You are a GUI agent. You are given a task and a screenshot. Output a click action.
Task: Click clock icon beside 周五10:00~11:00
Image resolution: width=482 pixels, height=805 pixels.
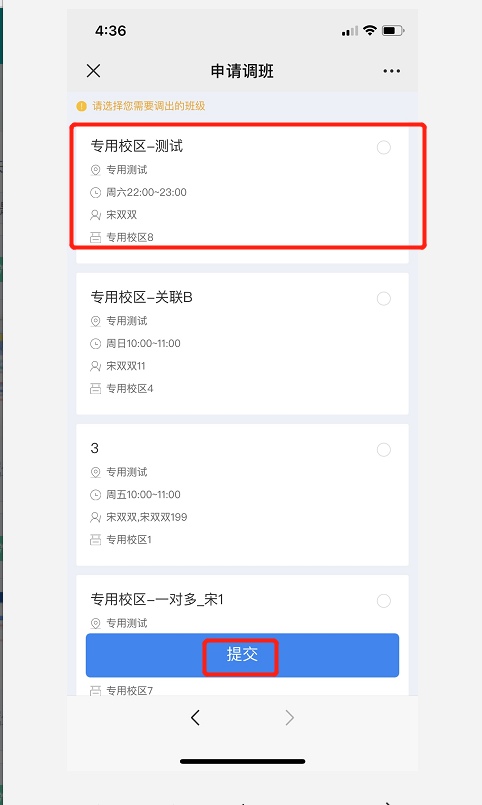(x=95, y=495)
